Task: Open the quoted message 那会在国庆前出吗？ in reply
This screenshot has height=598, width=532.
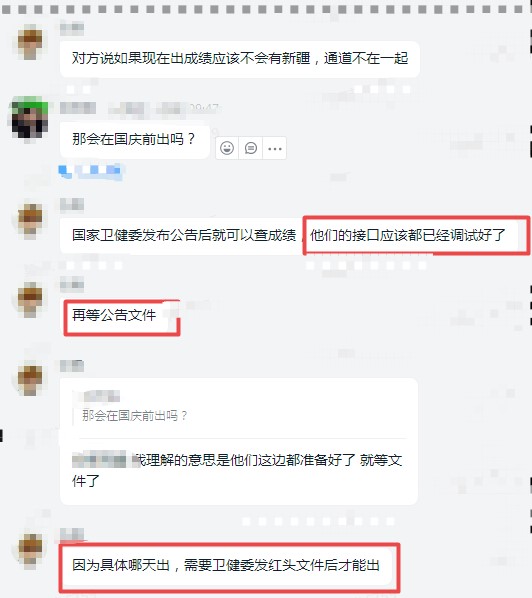Action: click(134, 415)
